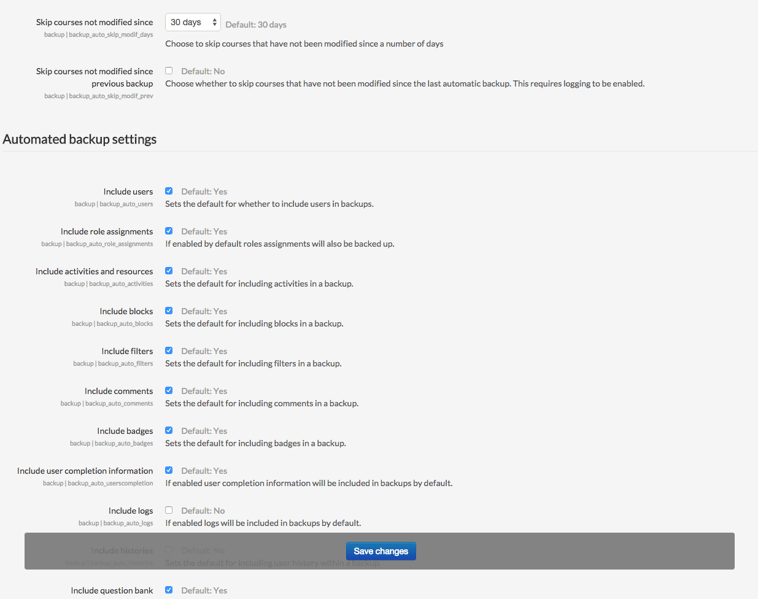Viewport: 758px width, 599px height.
Task: Open the 30 days skip courses dropdown
Action: pyautogui.click(x=192, y=22)
